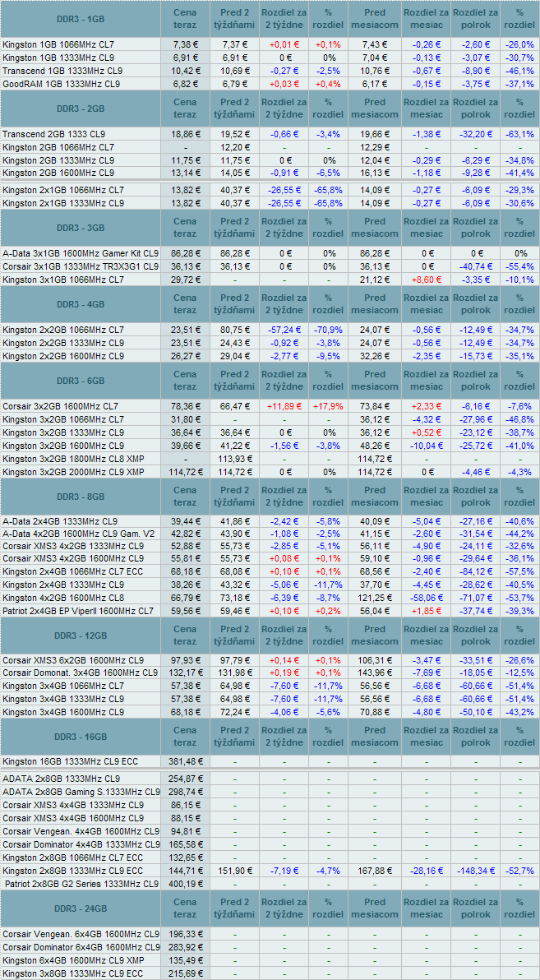The image size is (540, 980).
Task: Click the DDR3 - 12GB section header
Action: (80, 635)
